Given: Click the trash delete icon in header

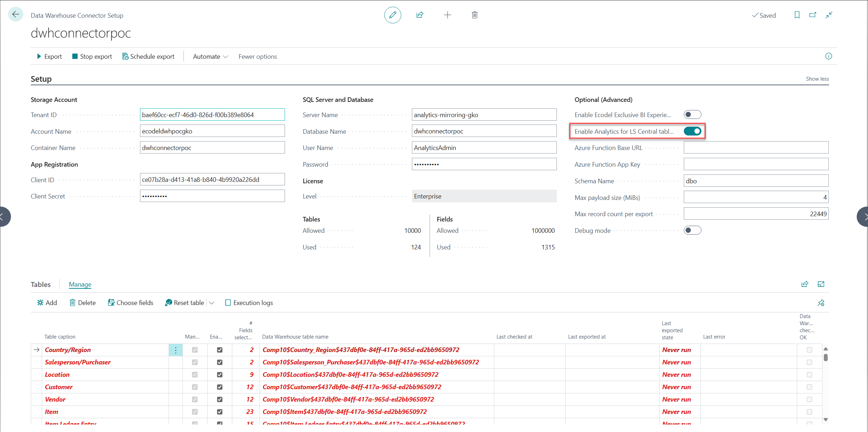Looking at the screenshot, I should tap(474, 15).
